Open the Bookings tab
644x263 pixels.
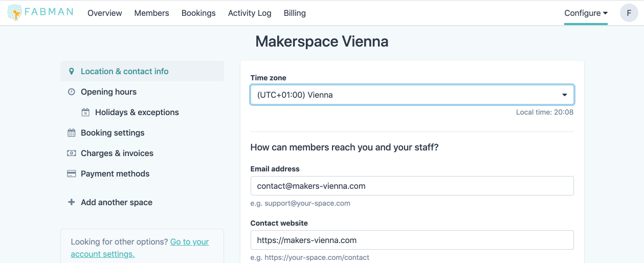pos(198,13)
